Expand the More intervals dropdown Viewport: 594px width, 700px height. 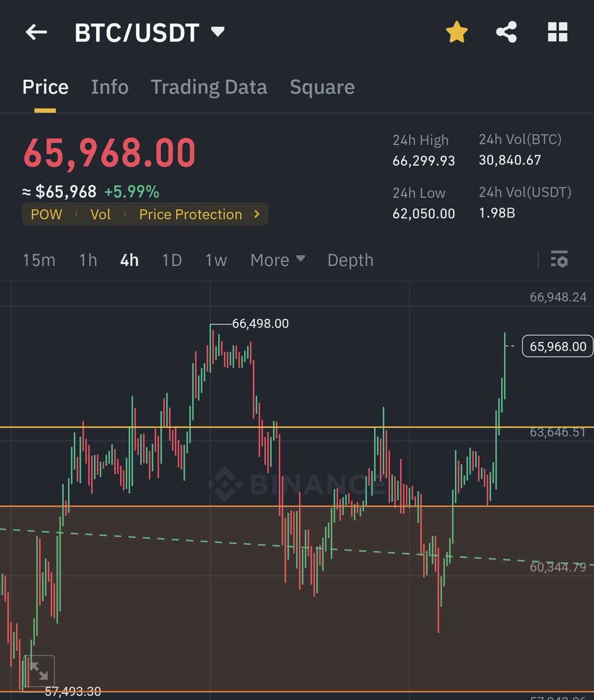tap(277, 260)
